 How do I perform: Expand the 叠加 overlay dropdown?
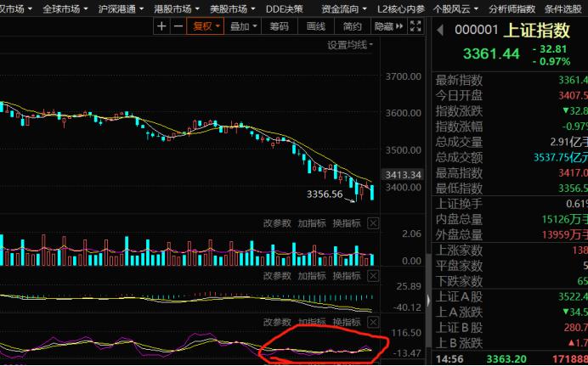243,26
